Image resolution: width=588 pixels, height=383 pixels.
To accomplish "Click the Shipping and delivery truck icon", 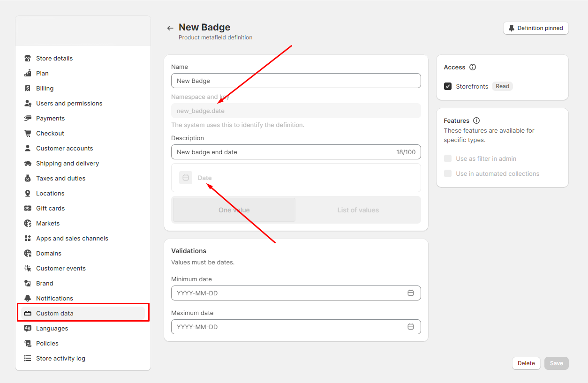I will click(28, 163).
